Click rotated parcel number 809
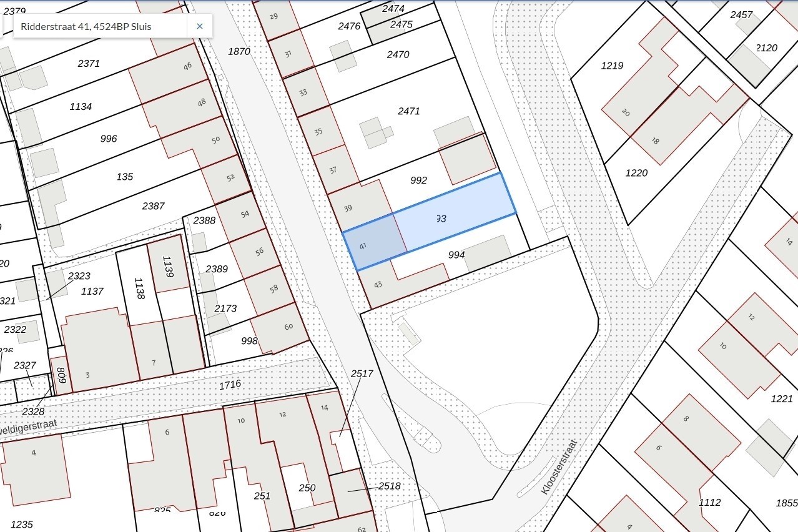 (x=61, y=375)
